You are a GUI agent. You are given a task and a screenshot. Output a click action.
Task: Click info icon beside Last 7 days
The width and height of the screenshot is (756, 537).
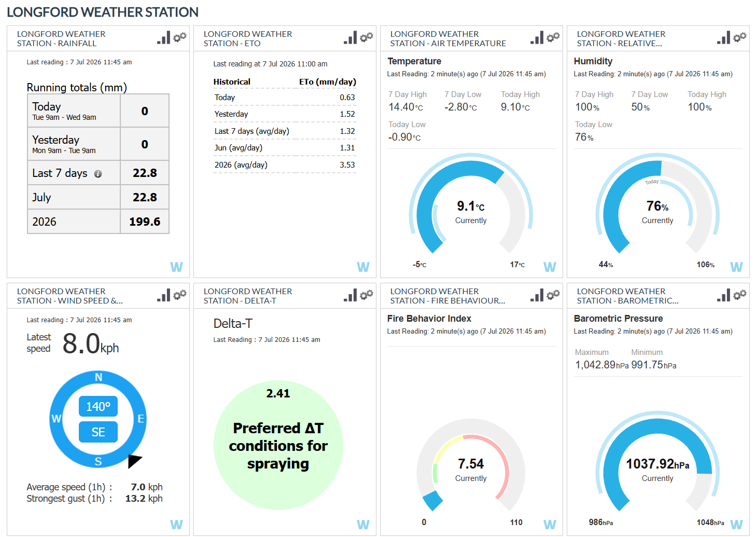(98, 174)
